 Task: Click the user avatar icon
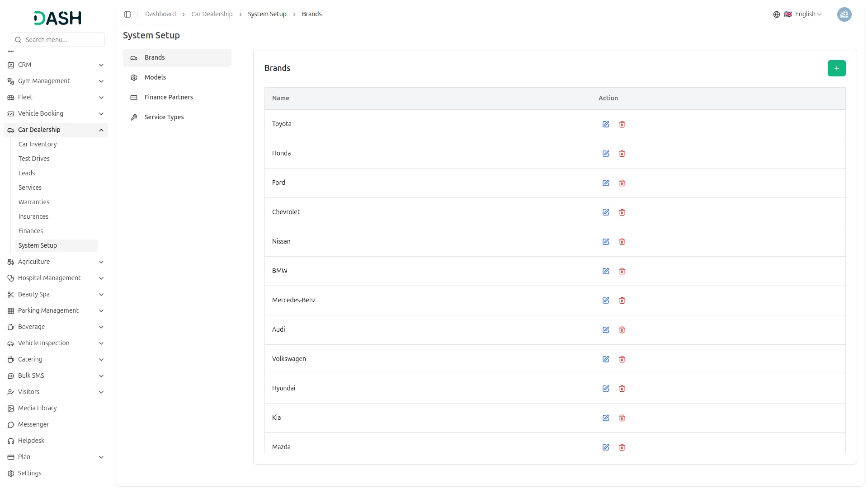(x=844, y=14)
